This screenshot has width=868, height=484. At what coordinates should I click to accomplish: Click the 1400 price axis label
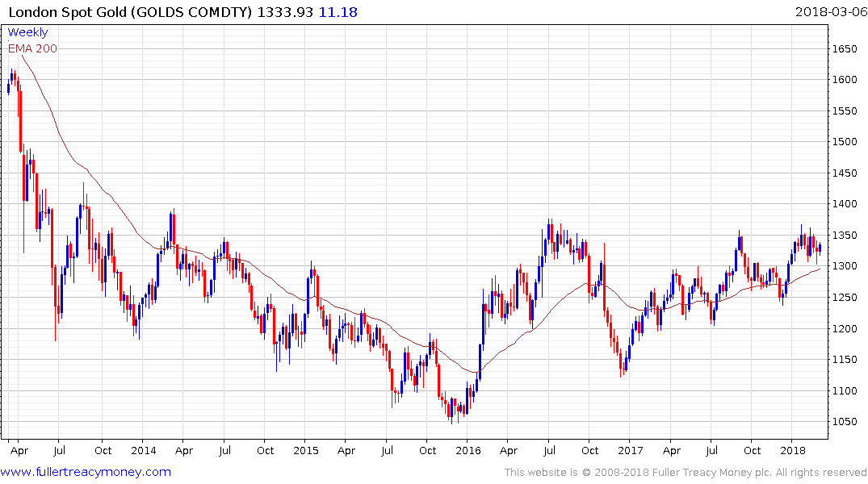click(x=845, y=204)
